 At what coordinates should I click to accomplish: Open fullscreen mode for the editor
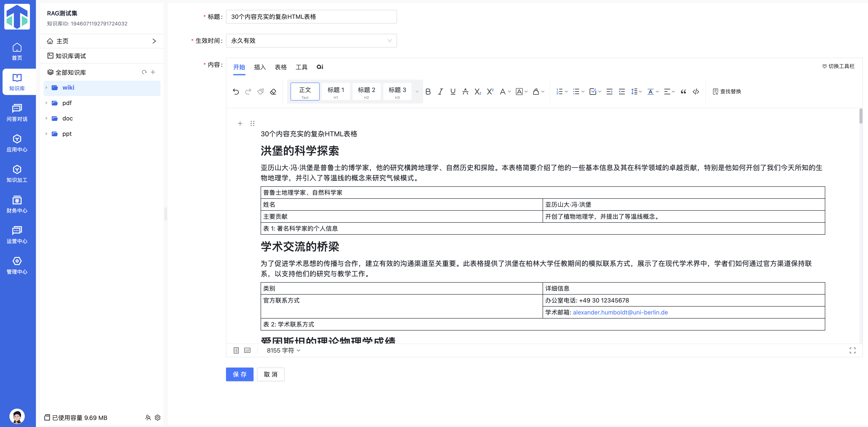852,350
